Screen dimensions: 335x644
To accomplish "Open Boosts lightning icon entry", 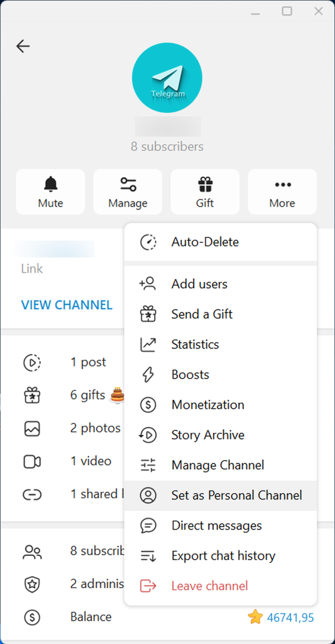I will 148,375.
